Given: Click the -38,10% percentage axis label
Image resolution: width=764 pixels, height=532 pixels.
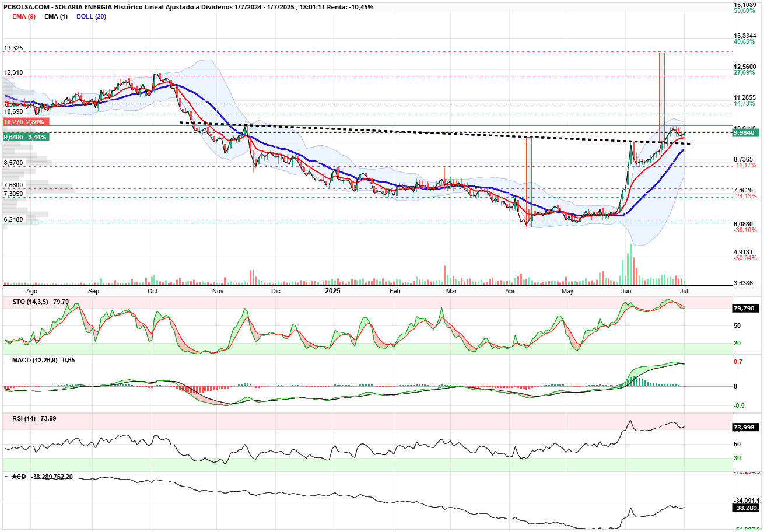Looking at the screenshot, I should tap(745, 230).
